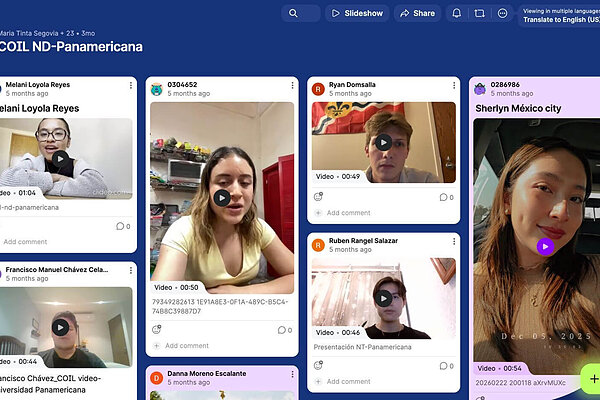600x400 pixels.
Task: Add a reaction to 0304652's post
Action: [x=157, y=330]
